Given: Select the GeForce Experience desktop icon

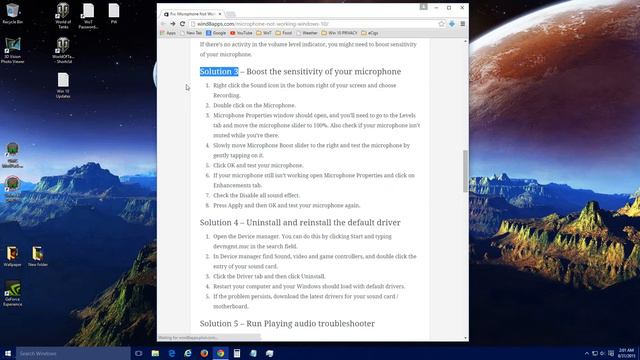Looking at the screenshot, I should click(x=12, y=293).
